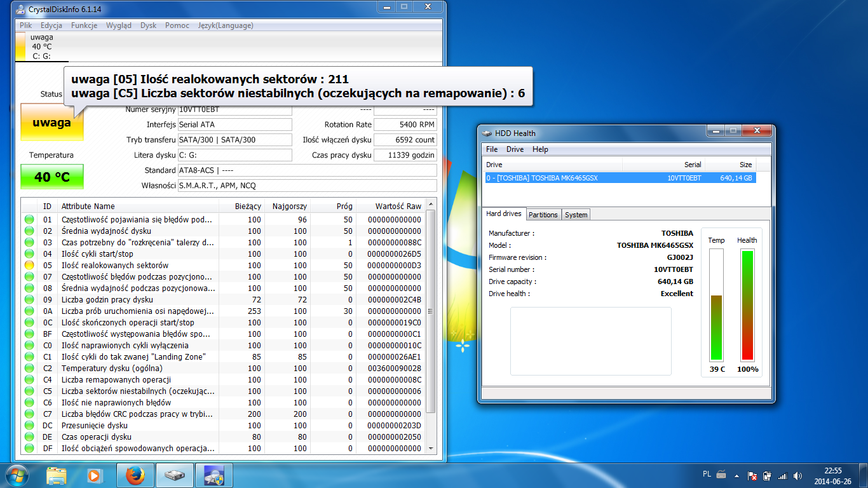868x488 pixels.
Task: Click the status circle for attribute DC
Action: click(x=29, y=425)
